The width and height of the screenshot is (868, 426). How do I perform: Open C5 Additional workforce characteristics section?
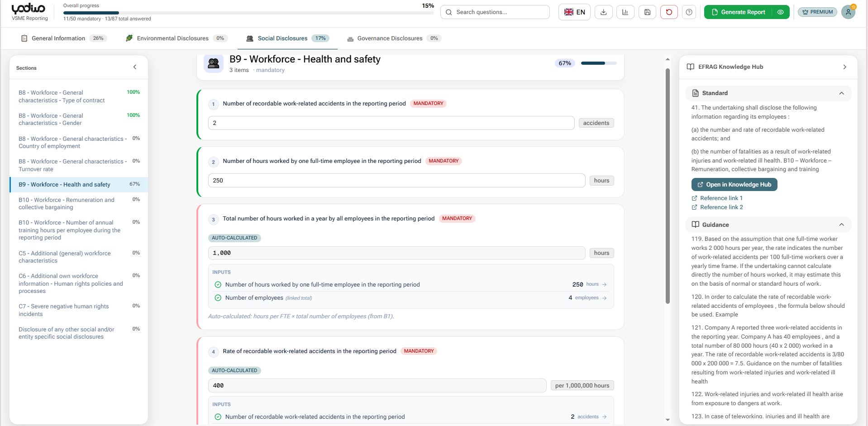point(79,257)
